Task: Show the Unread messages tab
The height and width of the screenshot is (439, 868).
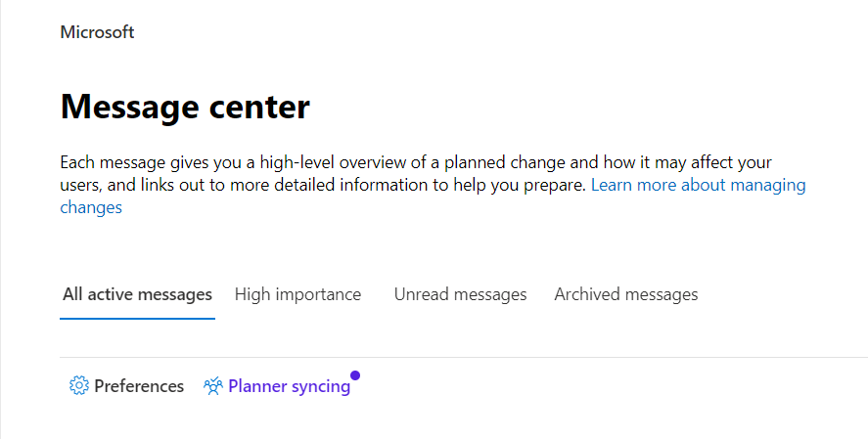Action: click(460, 294)
